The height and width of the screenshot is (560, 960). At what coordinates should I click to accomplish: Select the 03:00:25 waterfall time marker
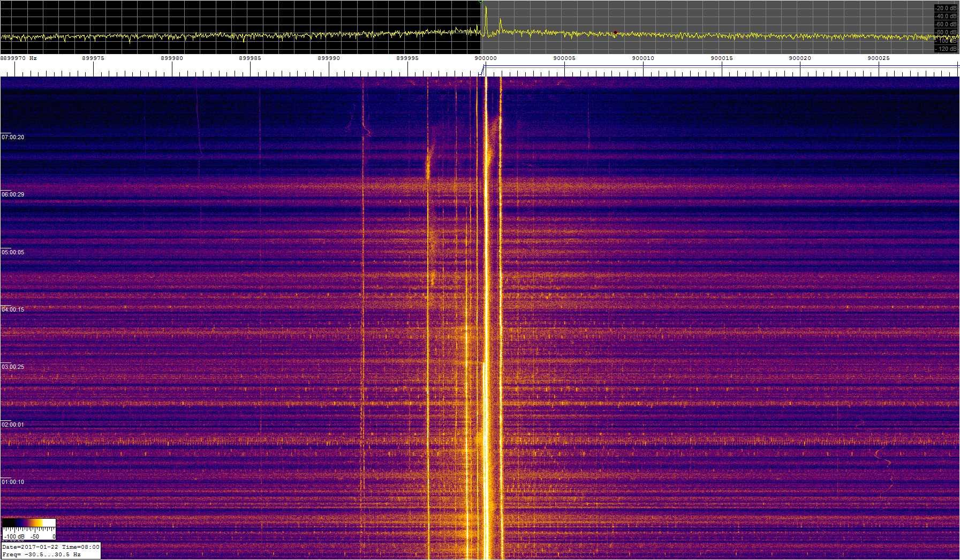[13, 367]
